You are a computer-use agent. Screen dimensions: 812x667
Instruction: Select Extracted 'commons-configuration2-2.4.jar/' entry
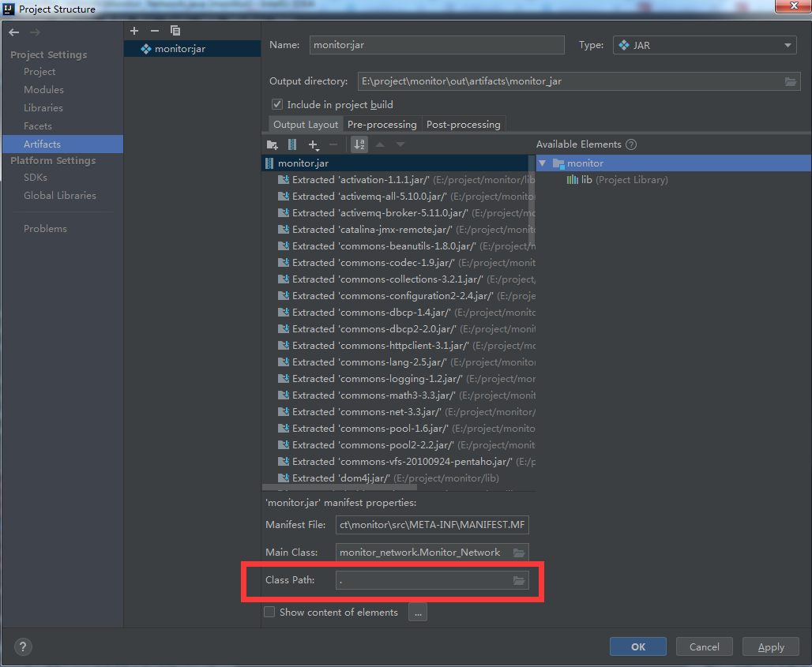click(x=406, y=295)
